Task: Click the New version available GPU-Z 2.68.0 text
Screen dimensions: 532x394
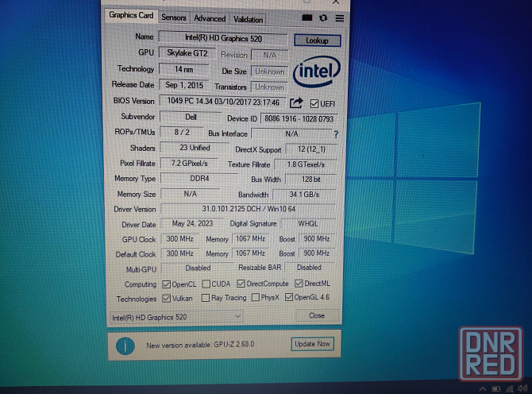Action: 200,345
